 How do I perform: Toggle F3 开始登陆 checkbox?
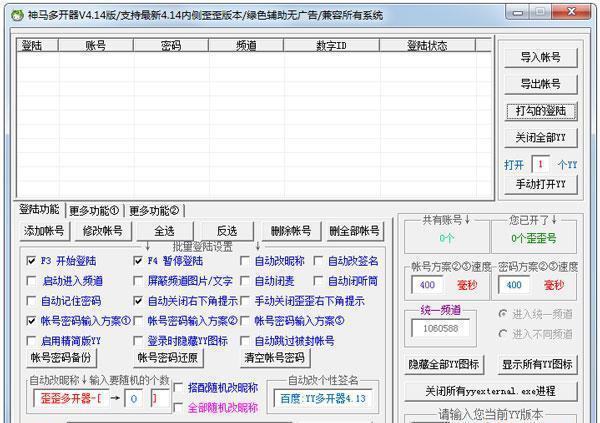coord(31,261)
